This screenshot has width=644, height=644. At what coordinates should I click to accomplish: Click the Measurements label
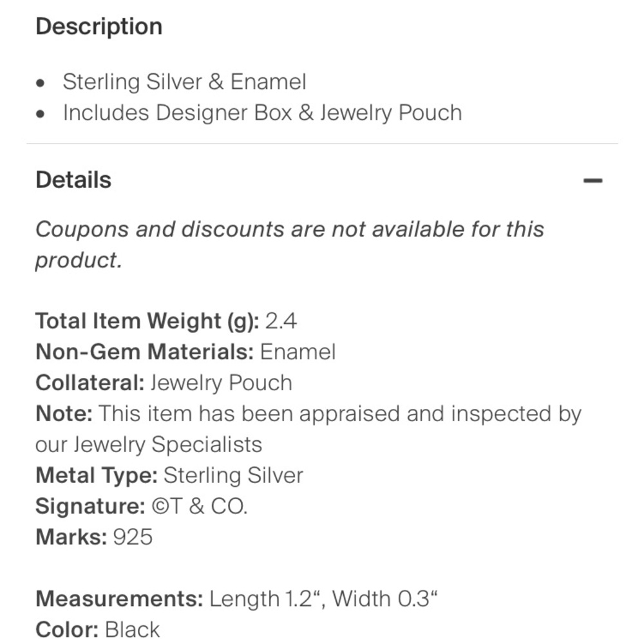point(120,599)
